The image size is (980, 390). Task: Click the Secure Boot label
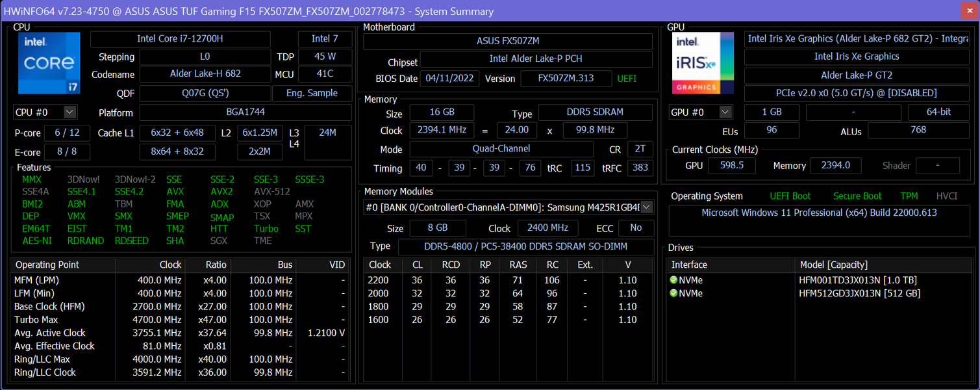click(x=857, y=196)
